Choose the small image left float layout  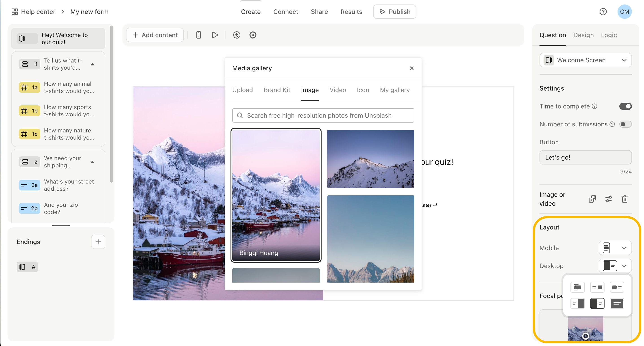point(617,287)
